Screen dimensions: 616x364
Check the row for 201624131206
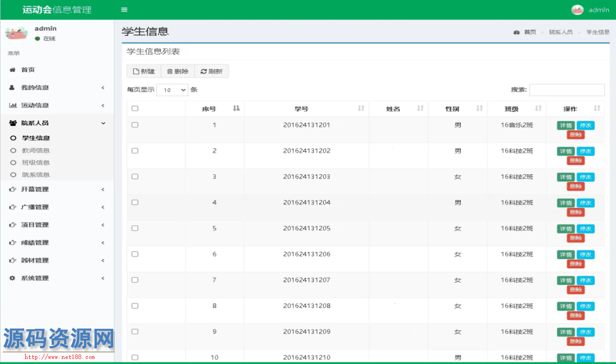[x=135, y=254]
